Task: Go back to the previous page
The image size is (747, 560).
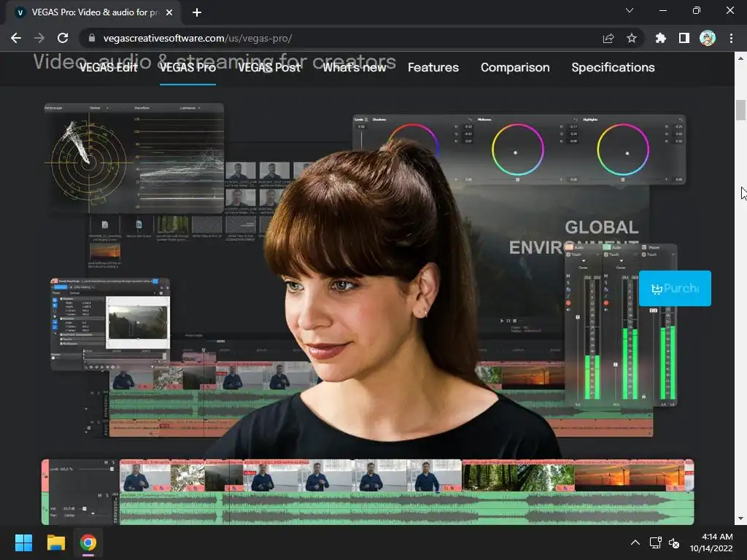Action: coord(16,38)
